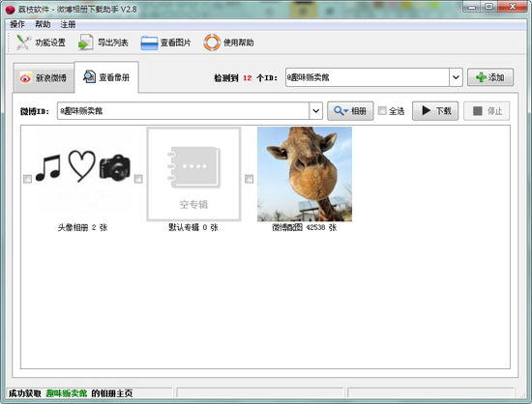Open 功能设置 tools icon in toolbar
The width and height of the screenshot is (532, 404).
click(x=24, y=43)
